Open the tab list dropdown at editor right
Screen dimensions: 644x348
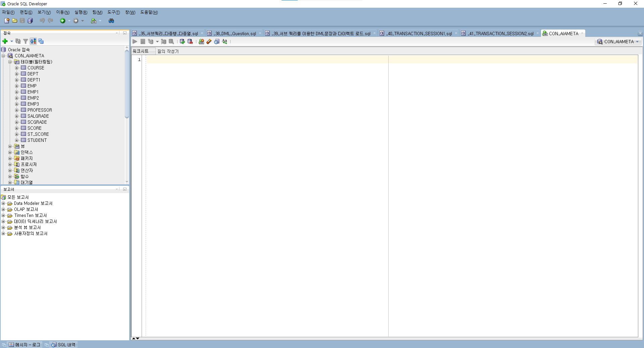tap(640, 34)
